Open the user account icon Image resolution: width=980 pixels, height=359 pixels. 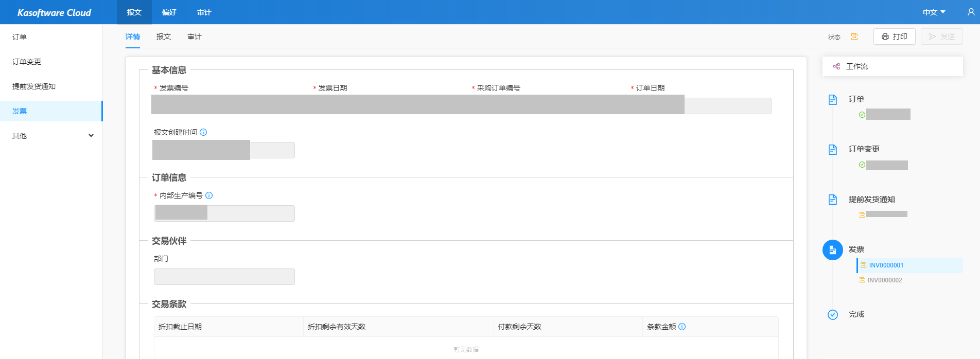tap(971, 12)
